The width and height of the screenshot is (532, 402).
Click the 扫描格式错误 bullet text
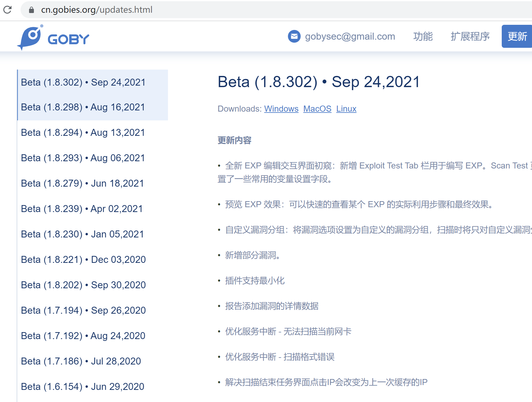click(280, 357)
